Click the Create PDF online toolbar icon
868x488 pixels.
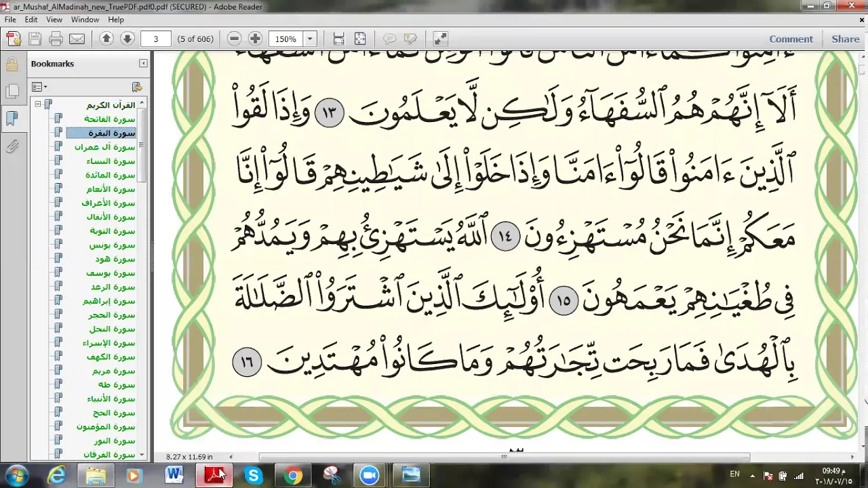click(x=14, y=39)
